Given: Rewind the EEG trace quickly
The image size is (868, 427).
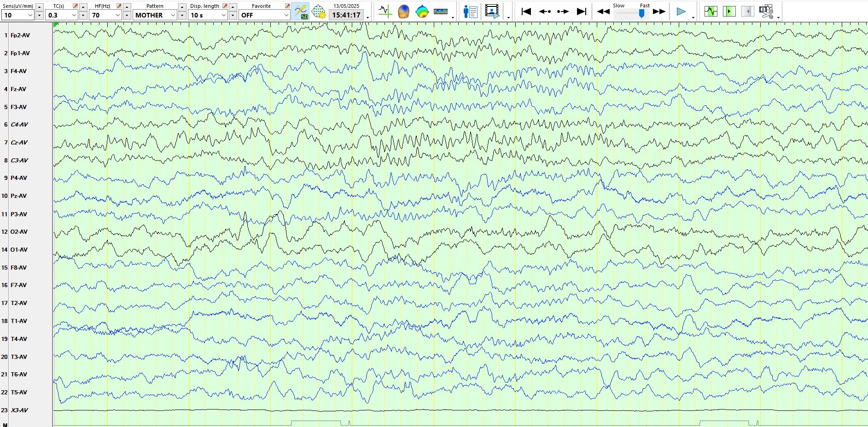Looking at the screenshot, I should [x=603, y=12].
